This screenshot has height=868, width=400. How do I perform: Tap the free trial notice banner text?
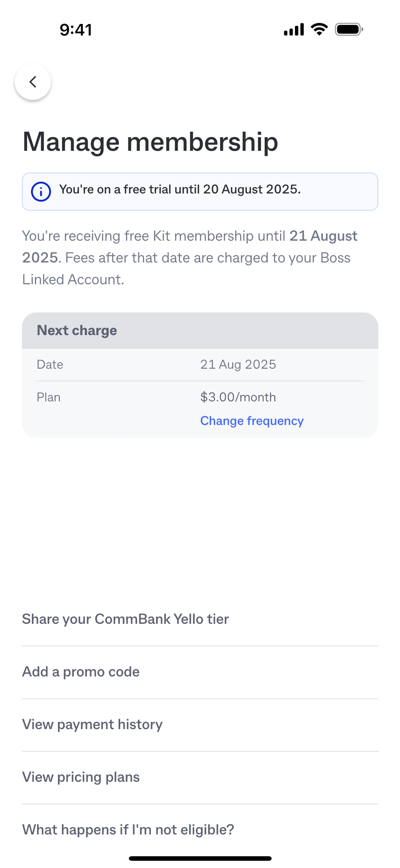tap(180, 189)
